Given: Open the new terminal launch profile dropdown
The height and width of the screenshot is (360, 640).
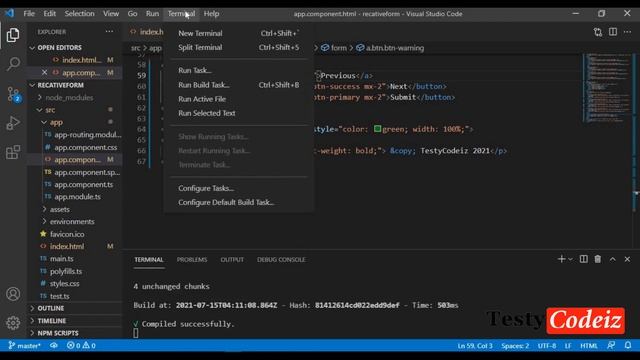Looking at the screenshot, I should click(570, 259).
